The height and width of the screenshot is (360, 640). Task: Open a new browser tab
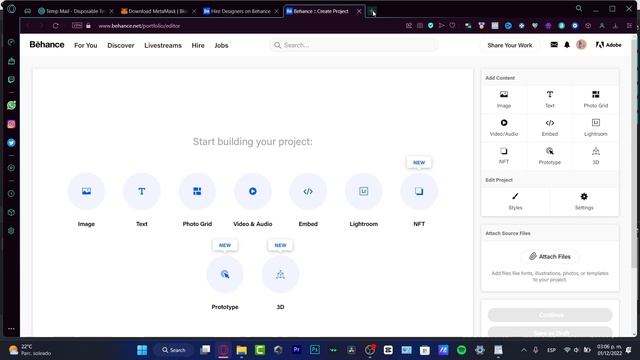(x=372, y=11)
